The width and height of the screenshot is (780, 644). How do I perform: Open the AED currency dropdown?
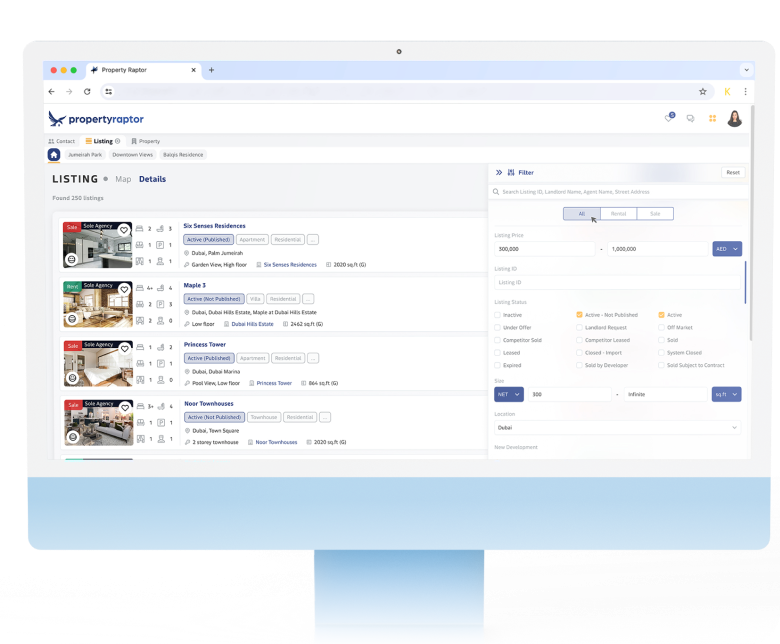point(727,249)
